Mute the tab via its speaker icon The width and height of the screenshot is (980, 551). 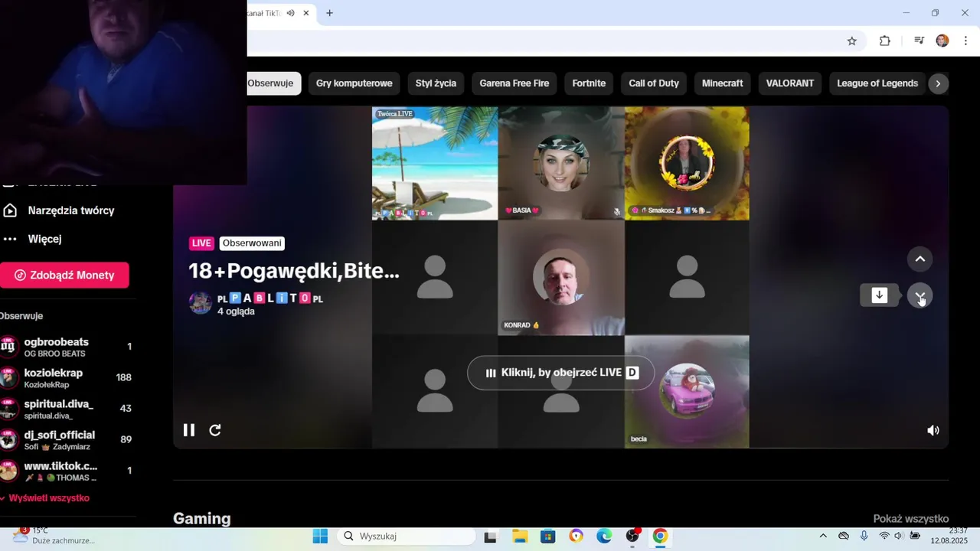291,13
